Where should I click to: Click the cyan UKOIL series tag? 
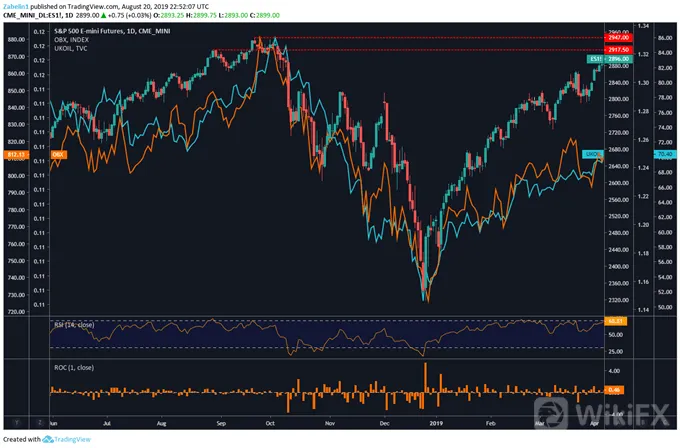(x=593, y=154)
